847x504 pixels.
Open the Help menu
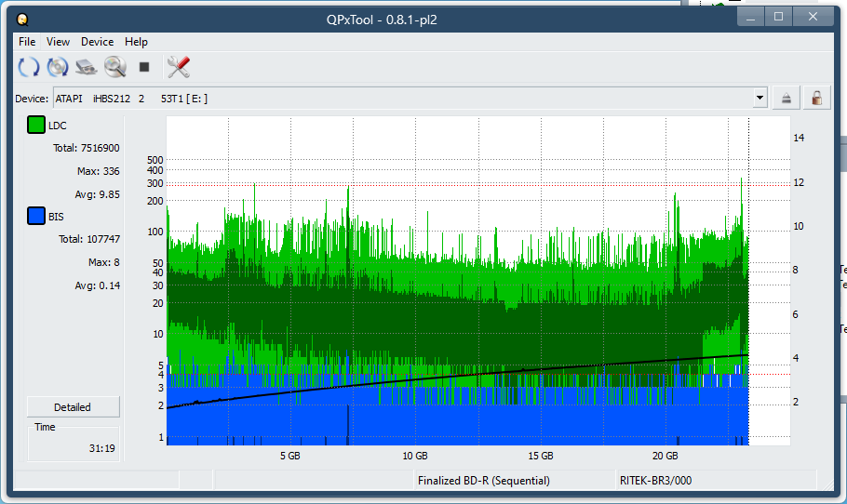pyautogui.click(x=136, y=42)
